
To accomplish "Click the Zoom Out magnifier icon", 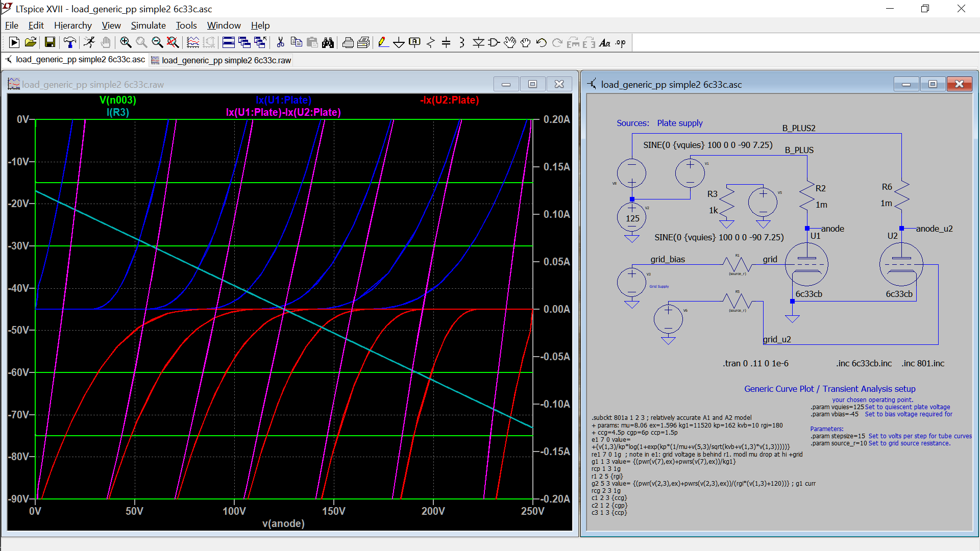I will (157, 43).
